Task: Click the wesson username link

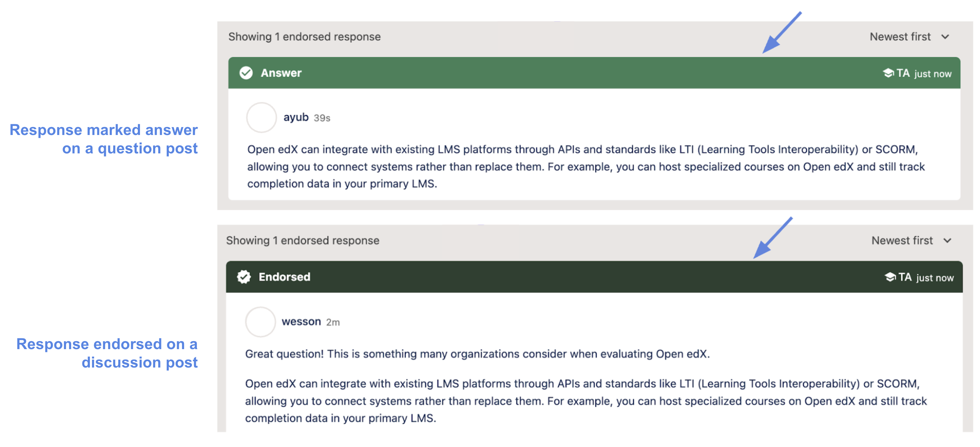Action: (x=301, y=322)
